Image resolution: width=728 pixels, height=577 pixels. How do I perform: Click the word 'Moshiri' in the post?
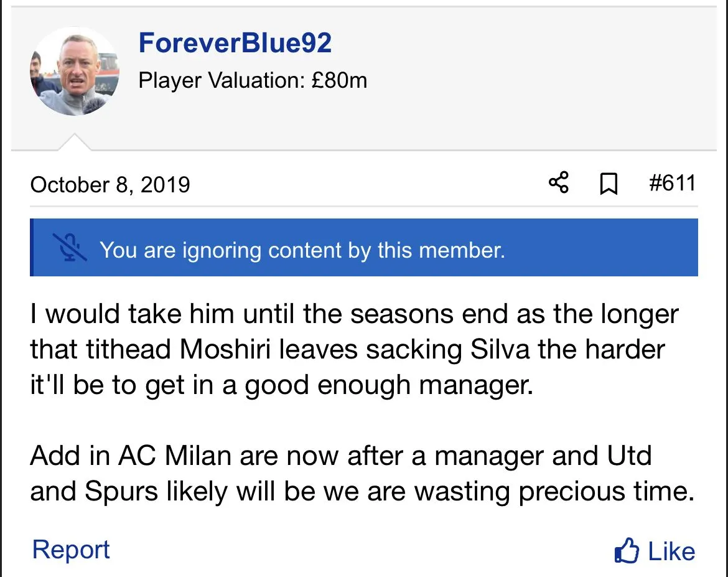pyautogui.click(x=226, y=350)
